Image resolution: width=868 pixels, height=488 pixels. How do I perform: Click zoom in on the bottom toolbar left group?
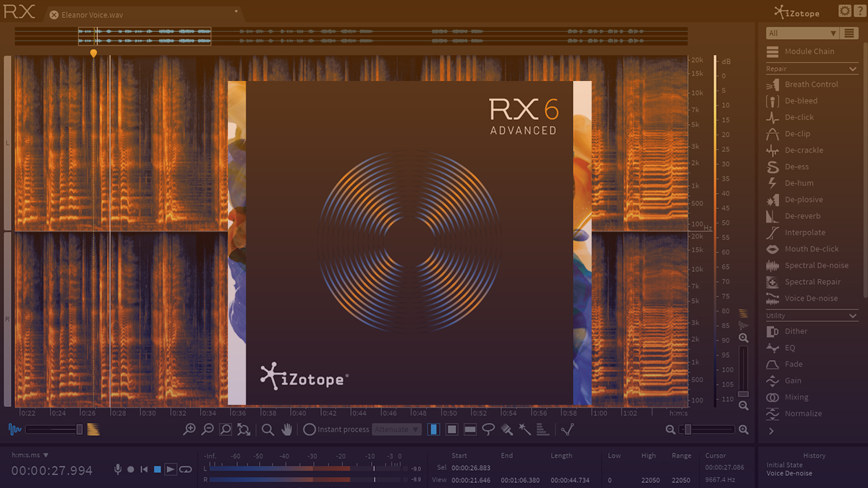(x=190, y=429)
